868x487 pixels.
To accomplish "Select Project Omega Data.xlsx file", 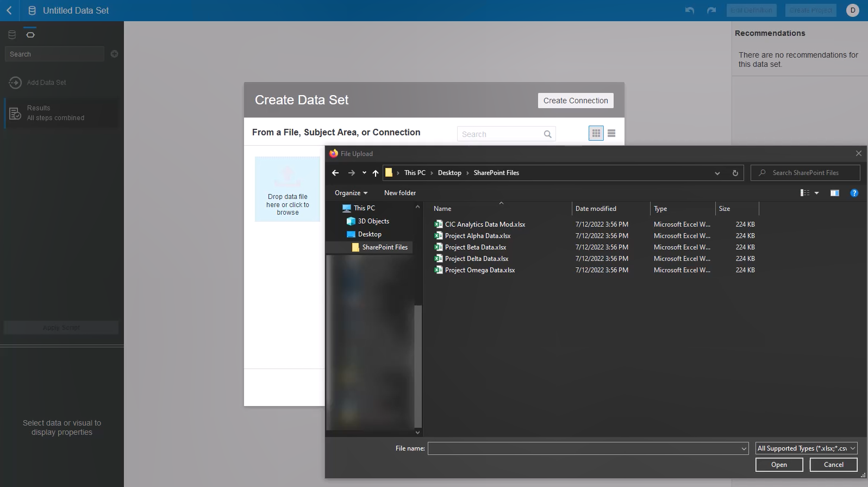I will click(480, 270).
